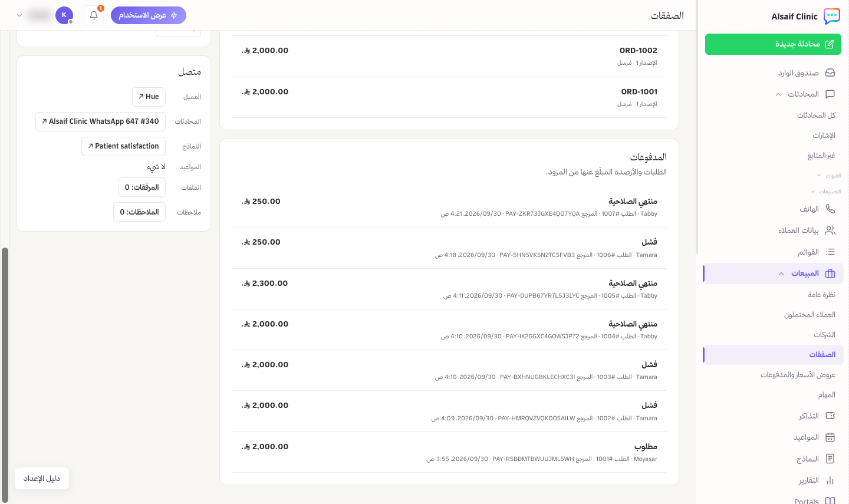
Task: Select the Moyasar payment marked مطلوب
Action: pos(449,452)
